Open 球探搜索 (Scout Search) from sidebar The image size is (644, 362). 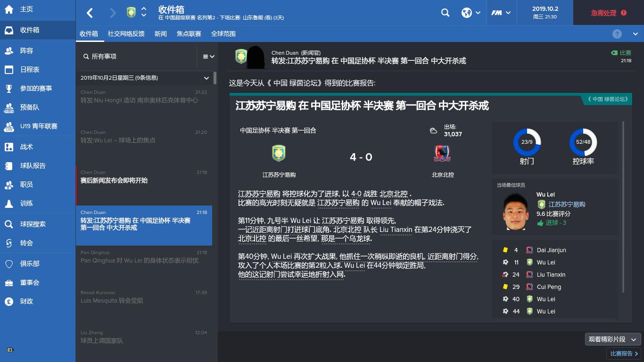(x=28, y=224)
